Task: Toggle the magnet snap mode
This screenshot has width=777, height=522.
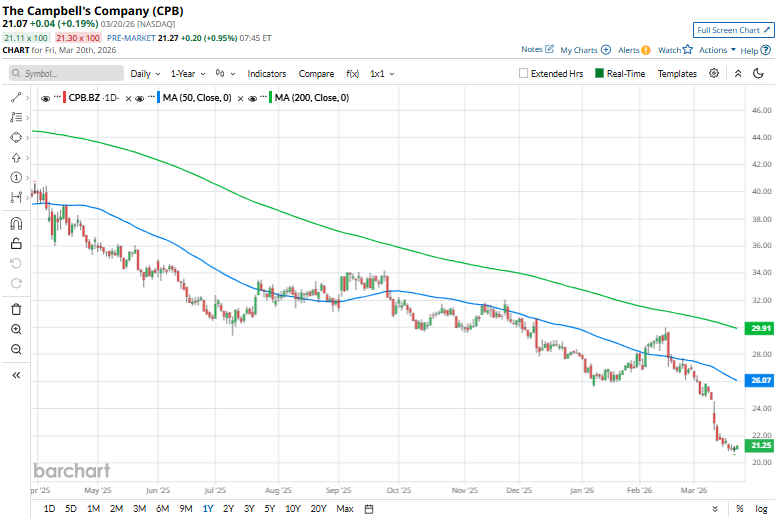Action: point(16,224)
